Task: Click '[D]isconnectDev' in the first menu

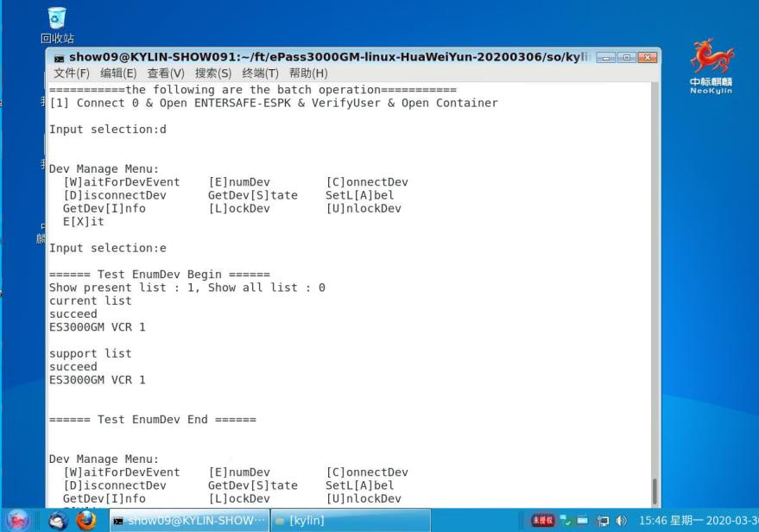Action: pyautogui.click(x=114, y=195)
